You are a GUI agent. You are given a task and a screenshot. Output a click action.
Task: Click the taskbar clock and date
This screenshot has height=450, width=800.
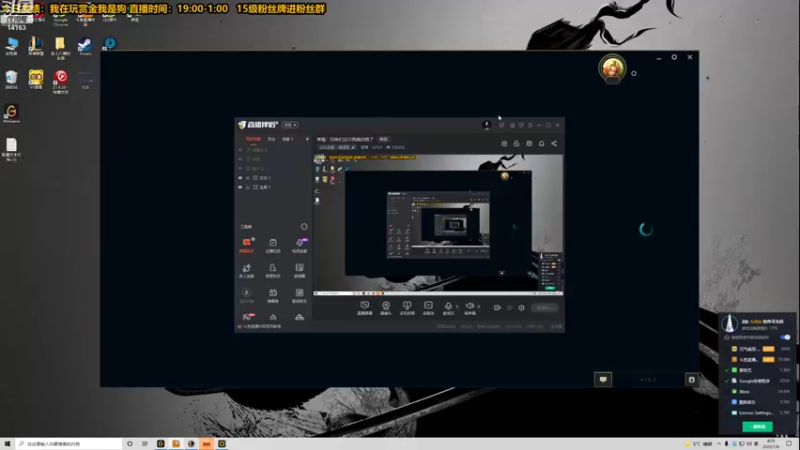click(770, 444)
